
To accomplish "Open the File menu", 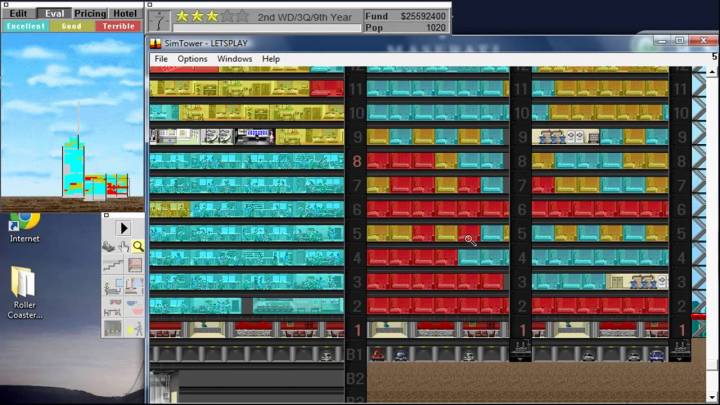I will [x=160, y=59].
